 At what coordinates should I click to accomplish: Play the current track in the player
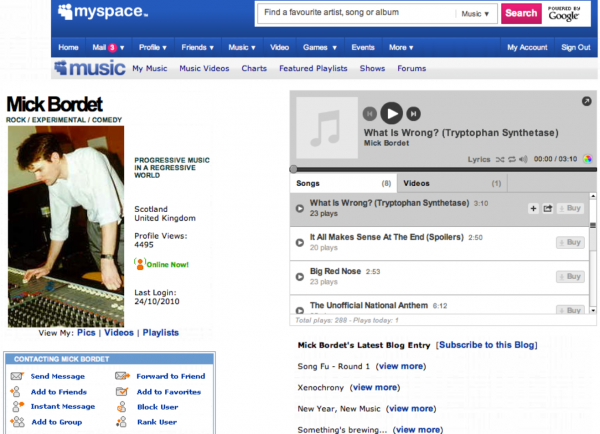click(391, 114)
